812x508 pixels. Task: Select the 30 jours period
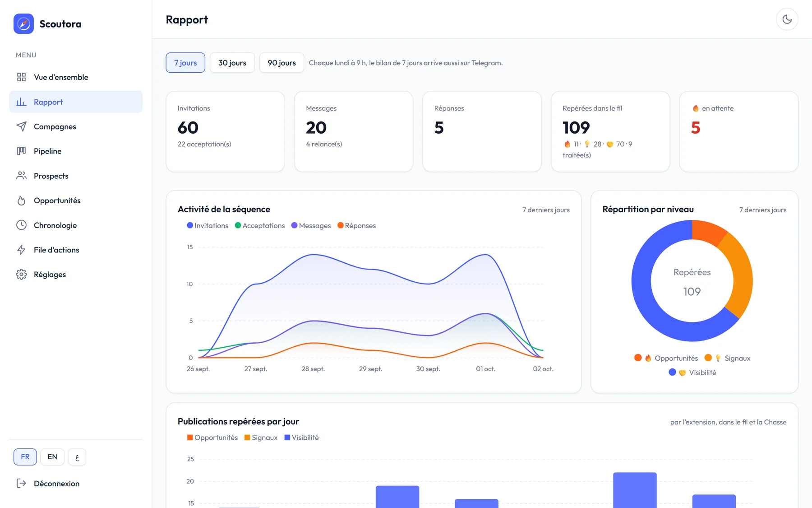(x=232, y=63)
